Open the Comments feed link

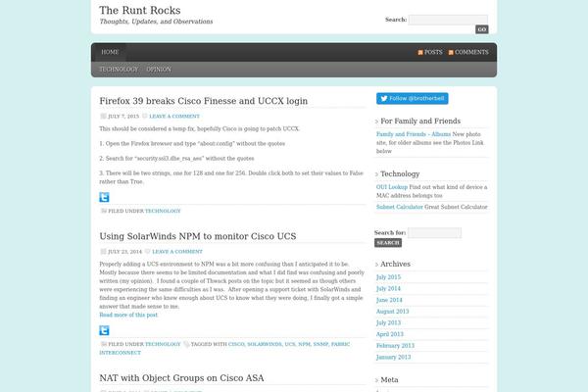[x=471, y=52]
